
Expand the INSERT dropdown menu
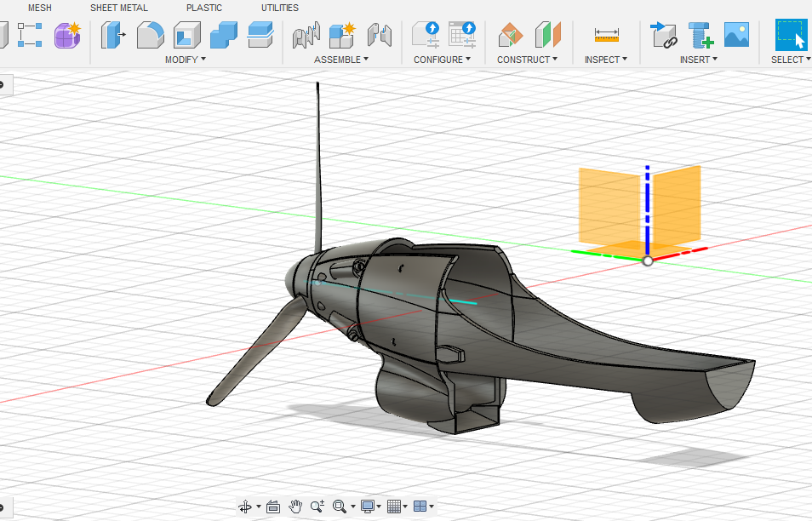[699, 60]
